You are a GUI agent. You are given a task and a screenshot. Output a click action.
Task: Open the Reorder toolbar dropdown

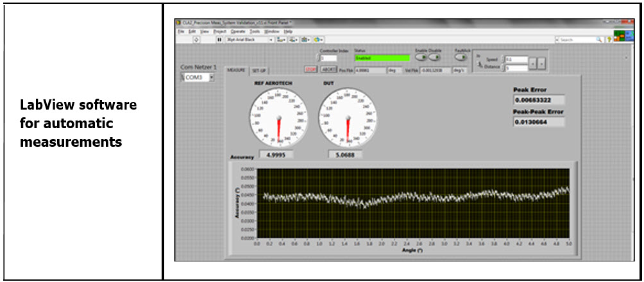(x=318, y=39)
